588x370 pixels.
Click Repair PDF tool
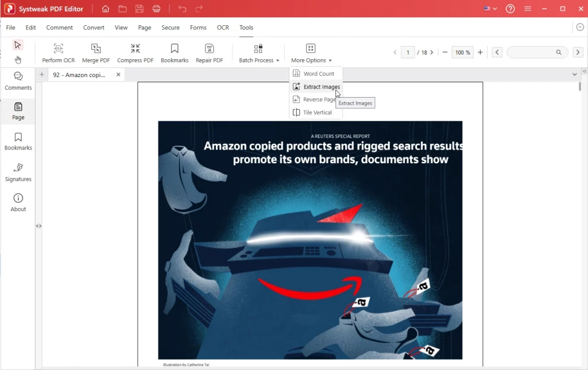[x=209, y=53]
